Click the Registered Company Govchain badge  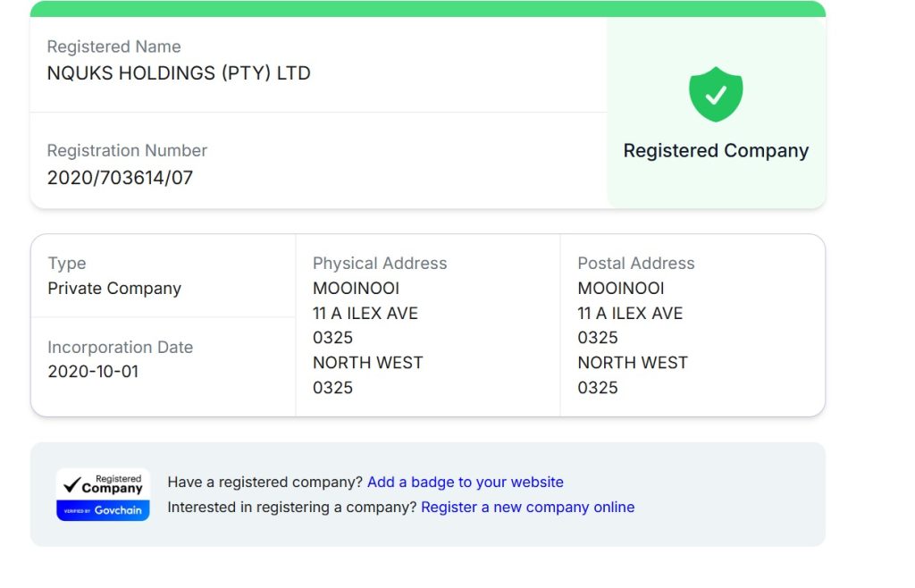[x=103, y=494]
